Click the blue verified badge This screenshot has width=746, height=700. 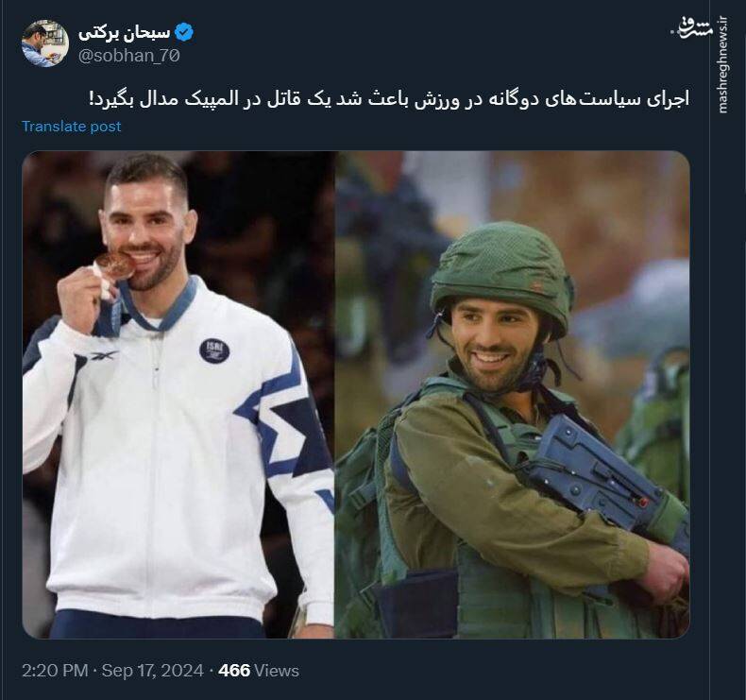[184, 33]
